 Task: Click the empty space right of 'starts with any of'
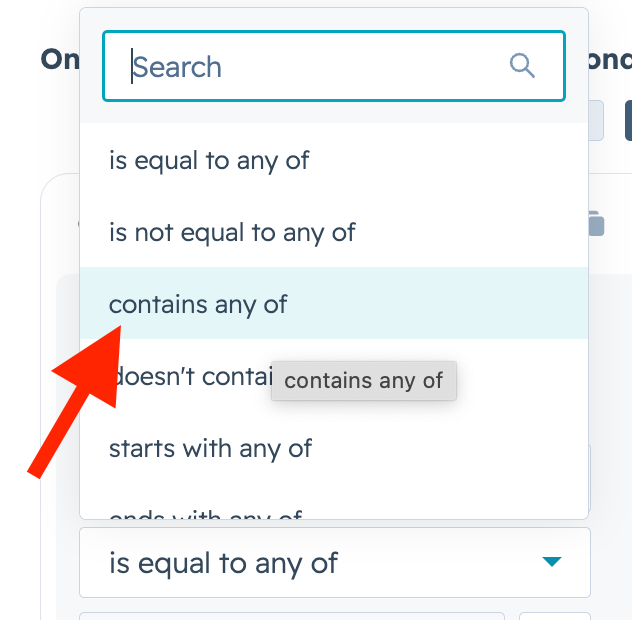450,448
